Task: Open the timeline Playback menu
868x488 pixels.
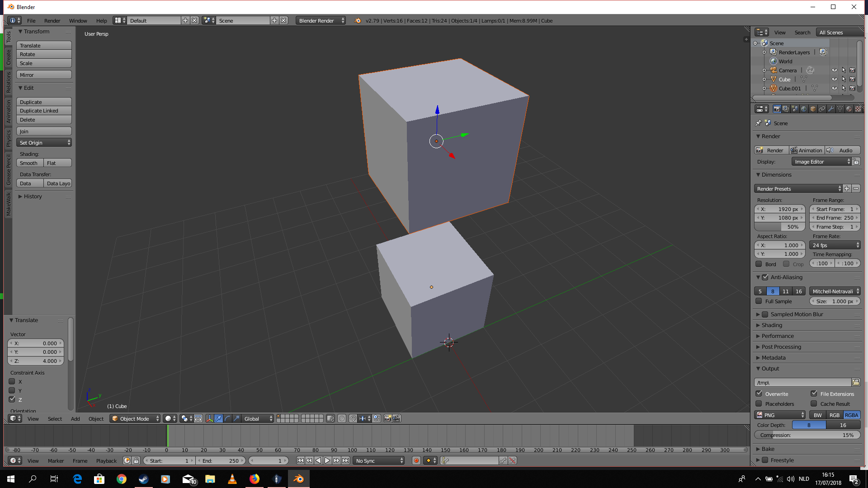Action: (106, 460)
